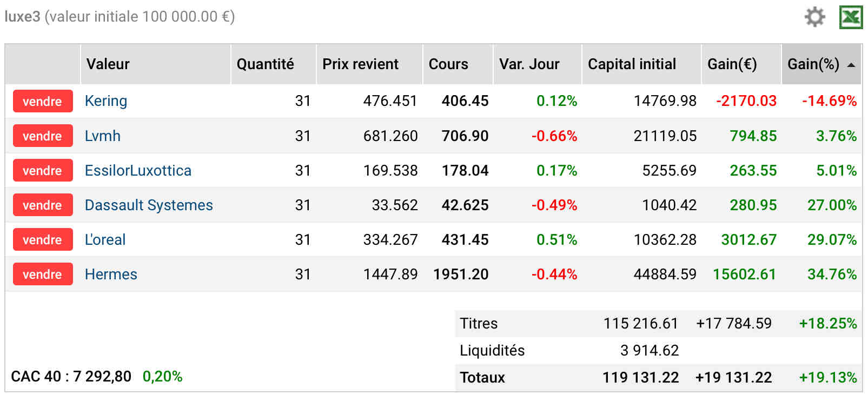
Task: Sell Kering position with vendre button
Action: pyautogui.click(x=43, y=101)
